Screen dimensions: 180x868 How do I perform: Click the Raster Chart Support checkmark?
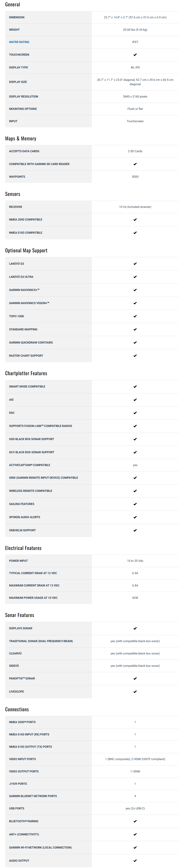click(135, 356)
